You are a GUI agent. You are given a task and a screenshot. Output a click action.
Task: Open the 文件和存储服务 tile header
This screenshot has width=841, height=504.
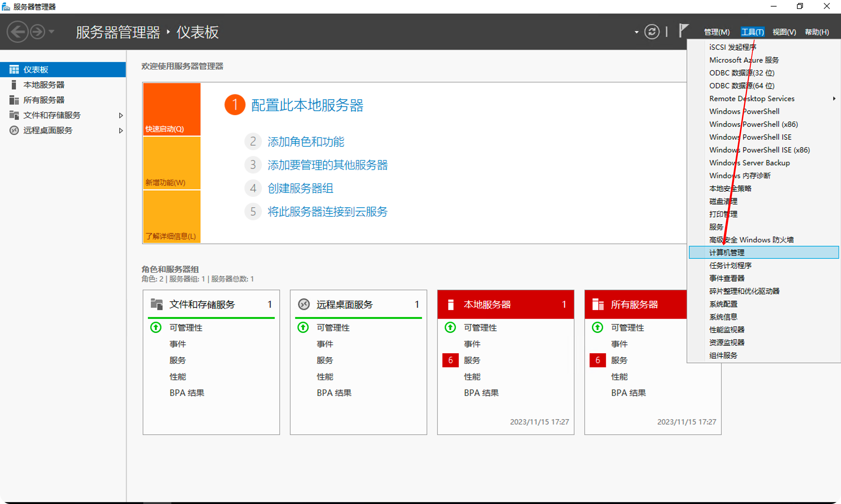tap(211, 304)
